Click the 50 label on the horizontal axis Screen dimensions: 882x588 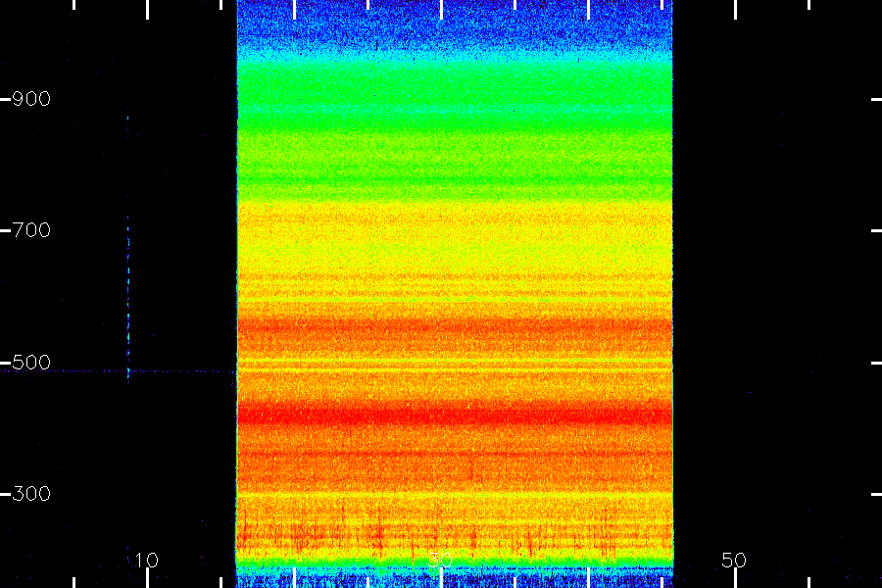tap(734, 561)
